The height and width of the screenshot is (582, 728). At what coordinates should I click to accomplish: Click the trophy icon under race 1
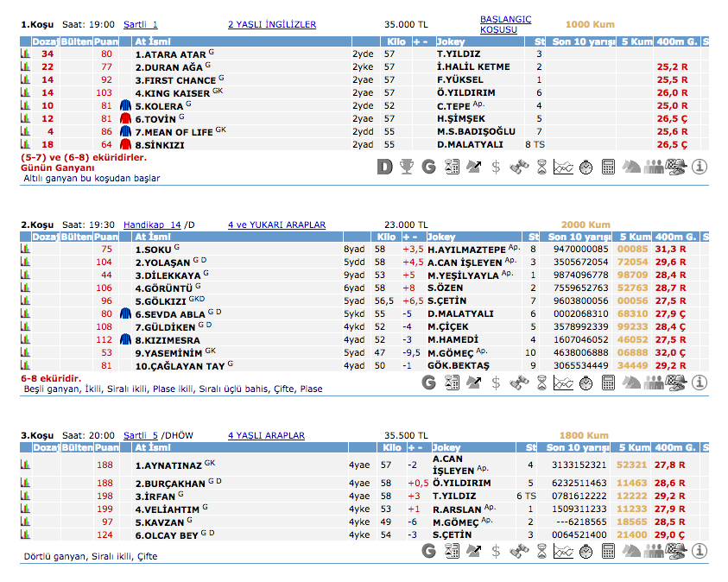pyautogui.click(x=407, y=167)
